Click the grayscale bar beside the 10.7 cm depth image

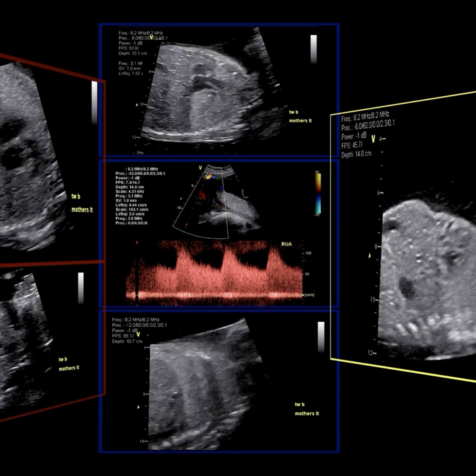[321, 337]
